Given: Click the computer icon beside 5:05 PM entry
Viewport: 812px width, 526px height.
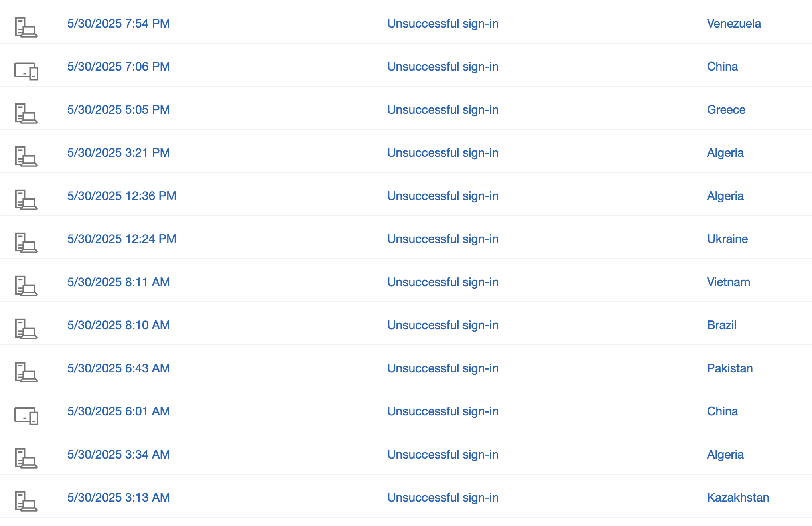Looking at the screenshot, I should coord(26,113).
